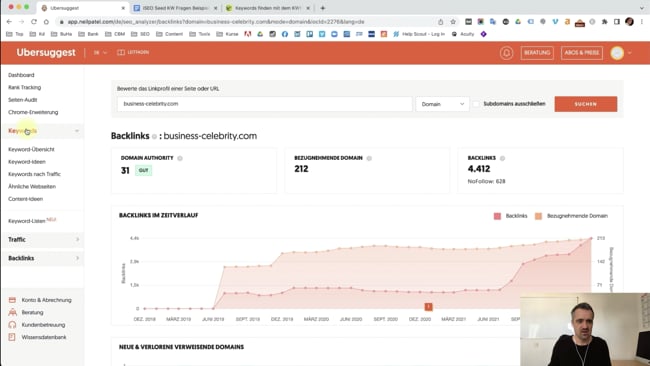The height and width of the screenshot is (366, 650).
Task: Open Chrome-Erweiterung in the sidebar
Action: [x=33, y=112]
